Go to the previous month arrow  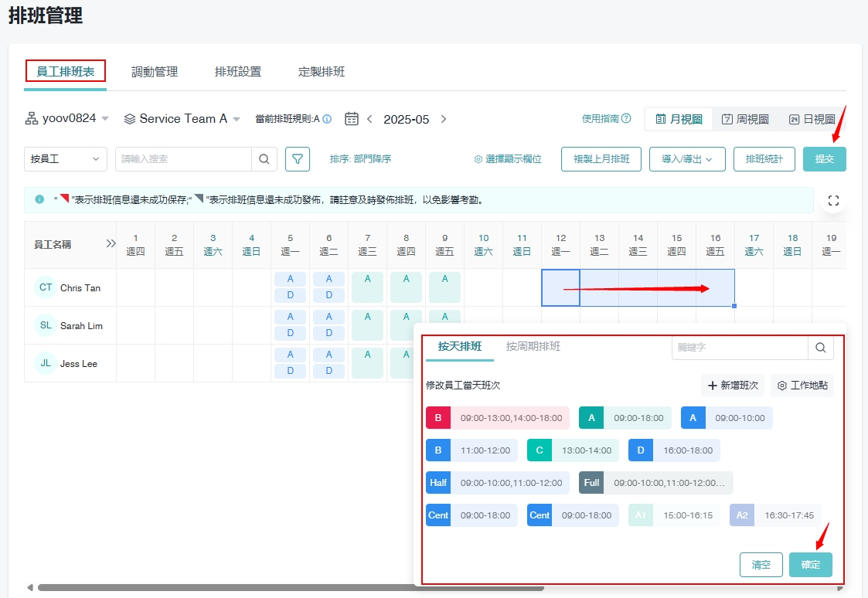369,119
